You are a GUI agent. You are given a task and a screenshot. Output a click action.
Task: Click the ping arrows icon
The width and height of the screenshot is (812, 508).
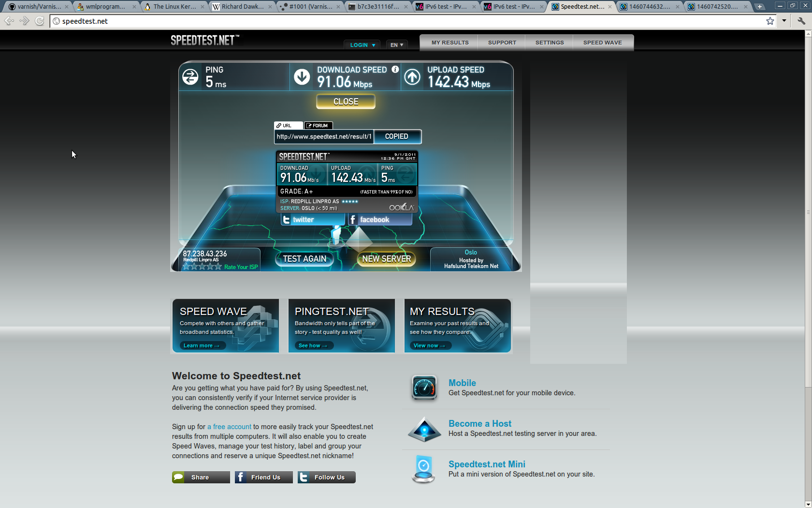[190, 76]
